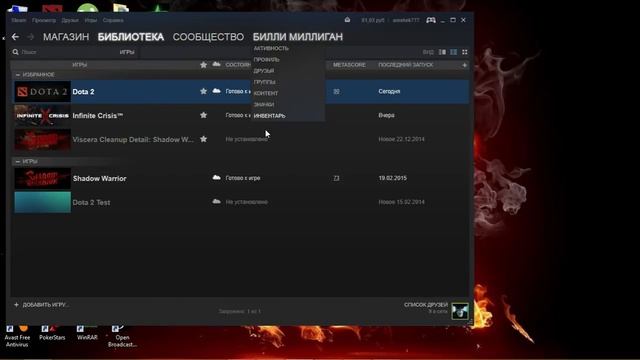The height and width of the screenshot is (360, 640).
Task: Click the wallet balance
Action: pyautogui.click(x=373, y=20)
